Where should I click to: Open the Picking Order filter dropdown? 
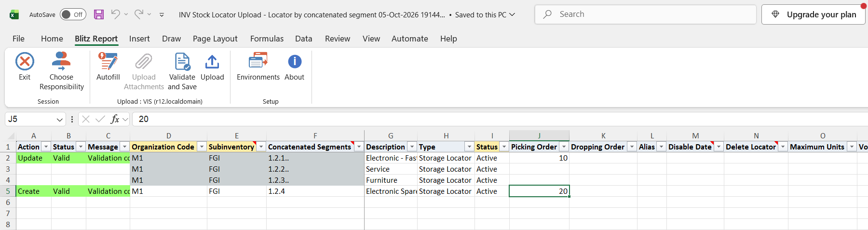tap(564, 147)
